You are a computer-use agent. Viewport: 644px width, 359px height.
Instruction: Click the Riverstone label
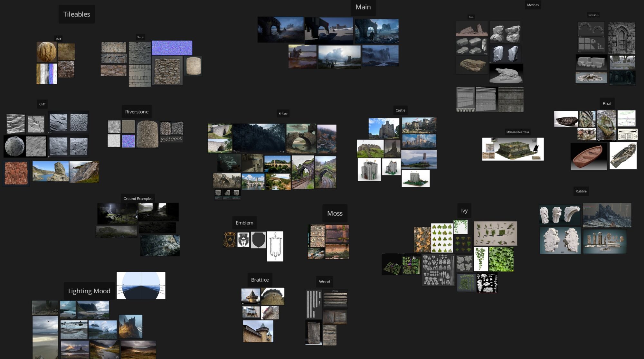point(137,112)
